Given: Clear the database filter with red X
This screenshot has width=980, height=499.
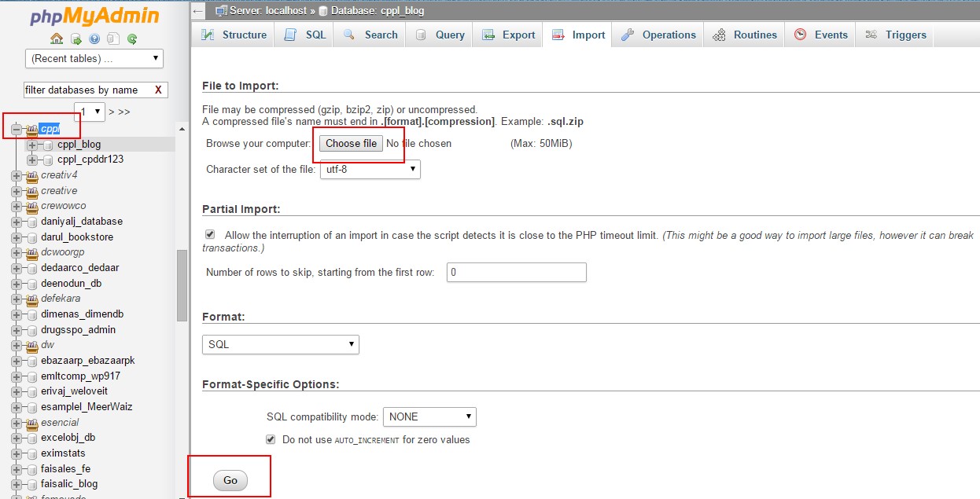Looking at the screenshot, I should (x=158, y=90).
